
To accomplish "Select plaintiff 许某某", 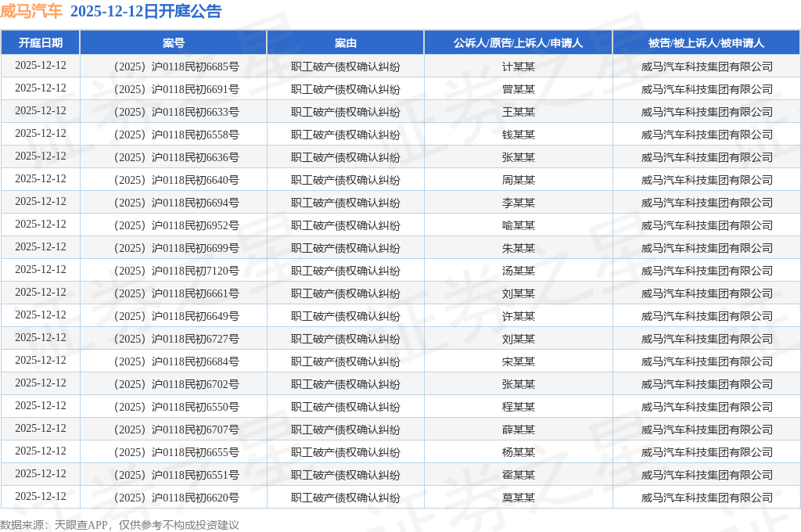I will pyautogui.click(x=519, y=316).
